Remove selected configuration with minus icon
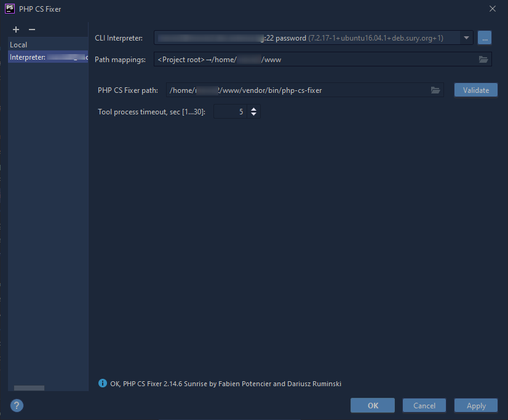This screenshot has width=508, height=420. pos(32,30)
